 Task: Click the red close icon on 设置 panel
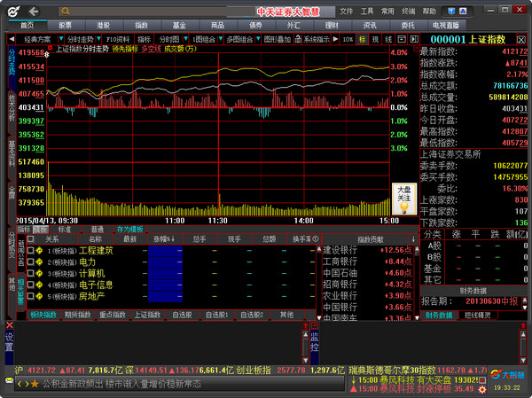tap(10, 326)
